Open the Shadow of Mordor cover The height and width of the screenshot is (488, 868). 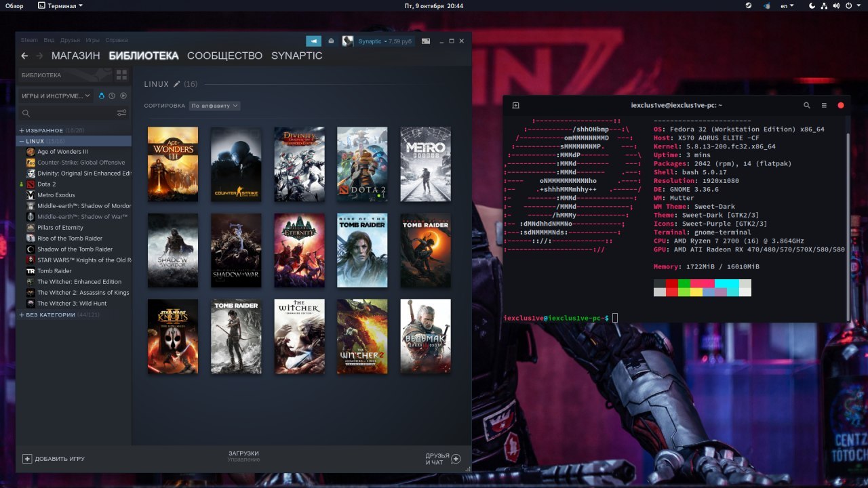pos(173,250)
